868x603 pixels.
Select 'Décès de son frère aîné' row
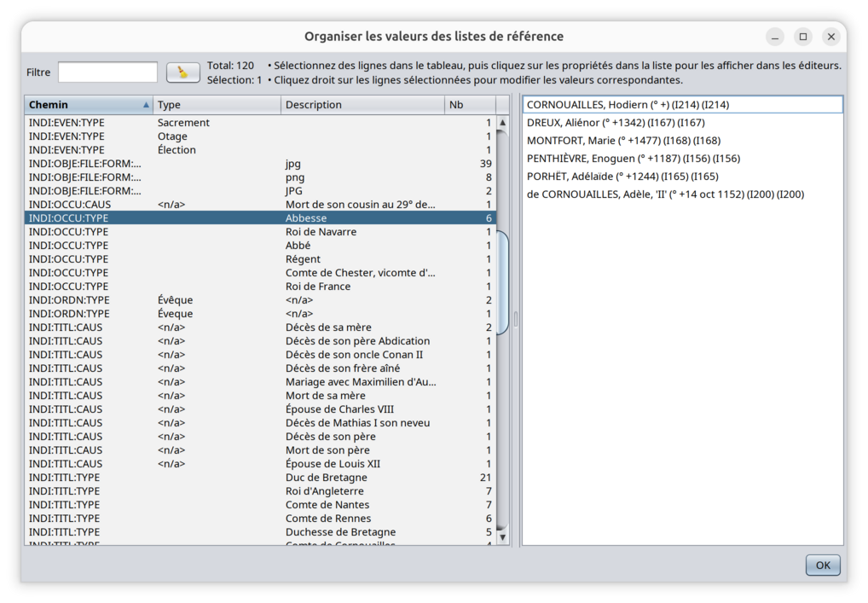[260, 368]
